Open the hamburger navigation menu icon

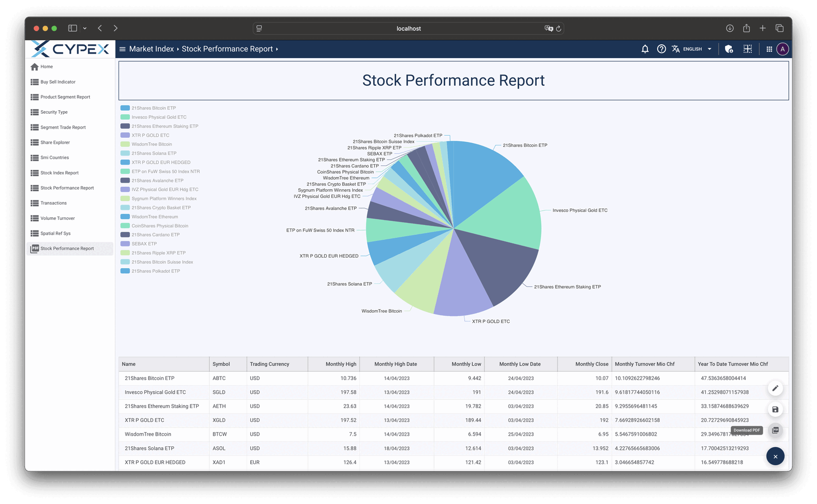point(123,49)
